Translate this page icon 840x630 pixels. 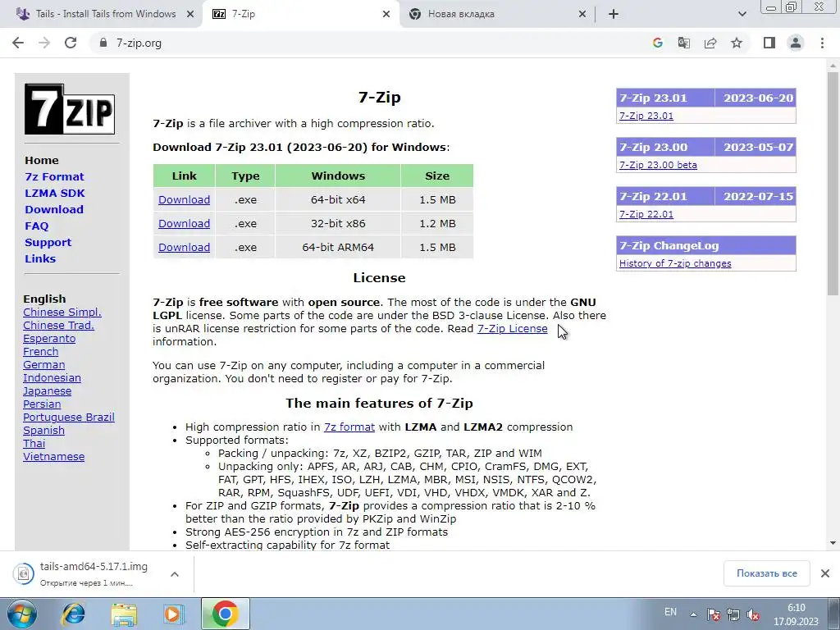tap(684, 43)
